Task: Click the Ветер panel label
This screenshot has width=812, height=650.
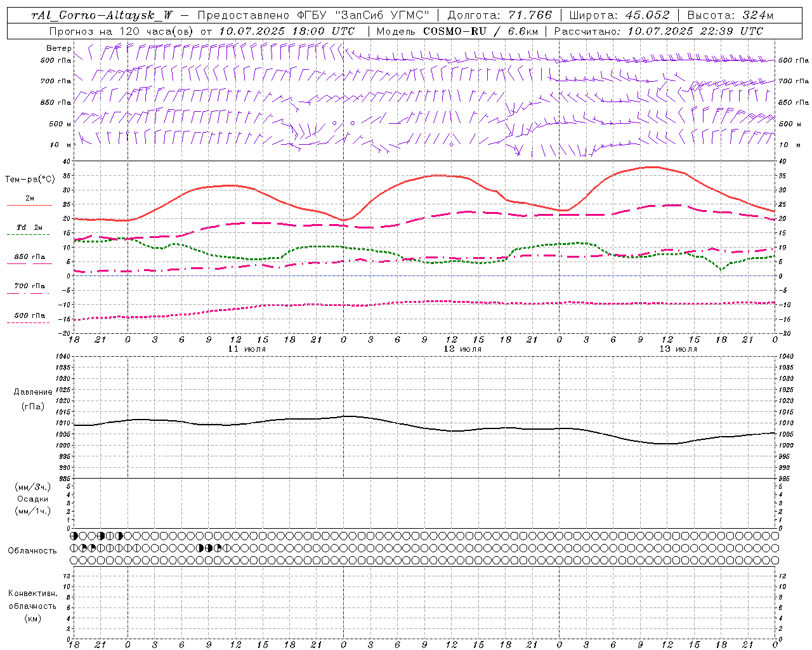Action: point(58,48)
